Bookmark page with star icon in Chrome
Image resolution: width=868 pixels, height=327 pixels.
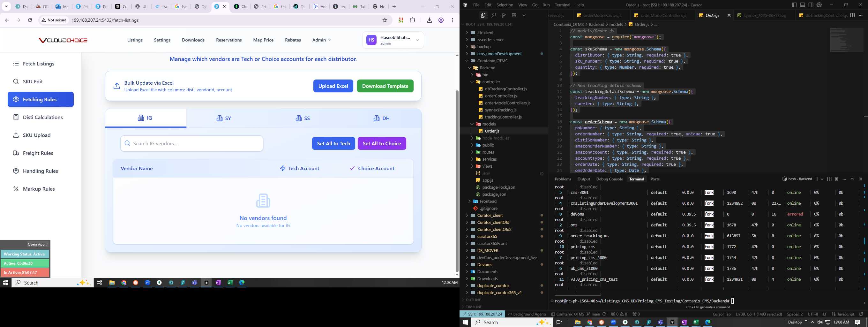pos(385,20)
